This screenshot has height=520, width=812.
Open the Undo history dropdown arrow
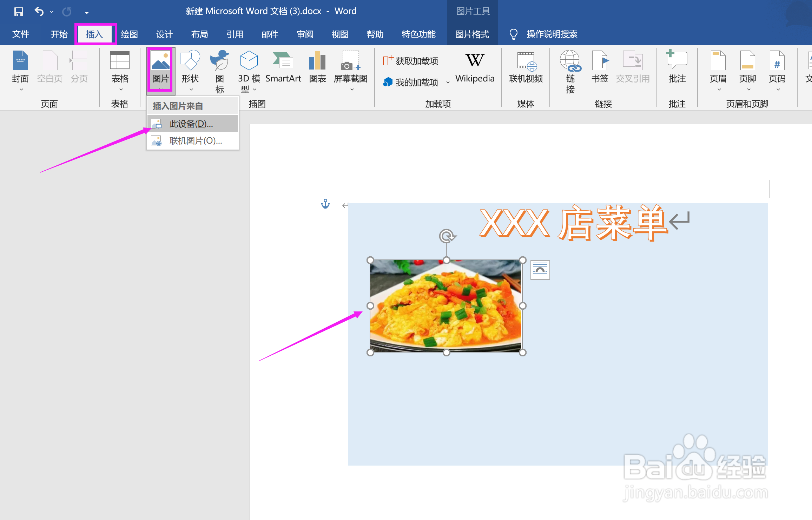point(52,12)
